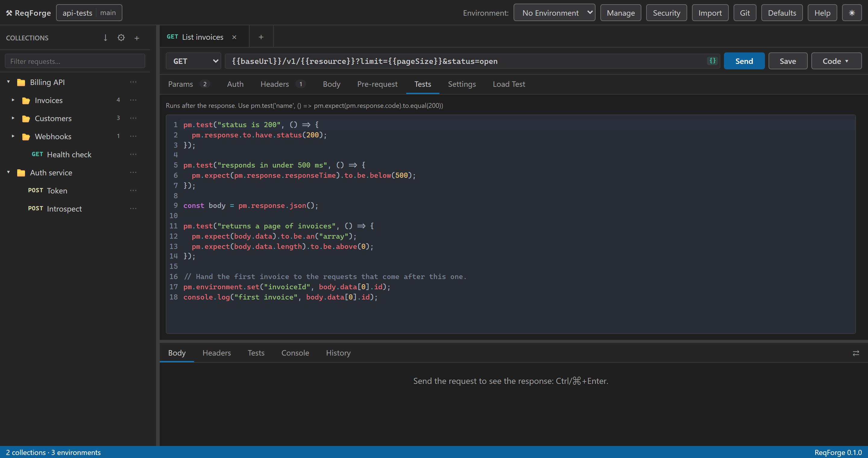
Task: Open a new request tab
Action: [261, 37]
